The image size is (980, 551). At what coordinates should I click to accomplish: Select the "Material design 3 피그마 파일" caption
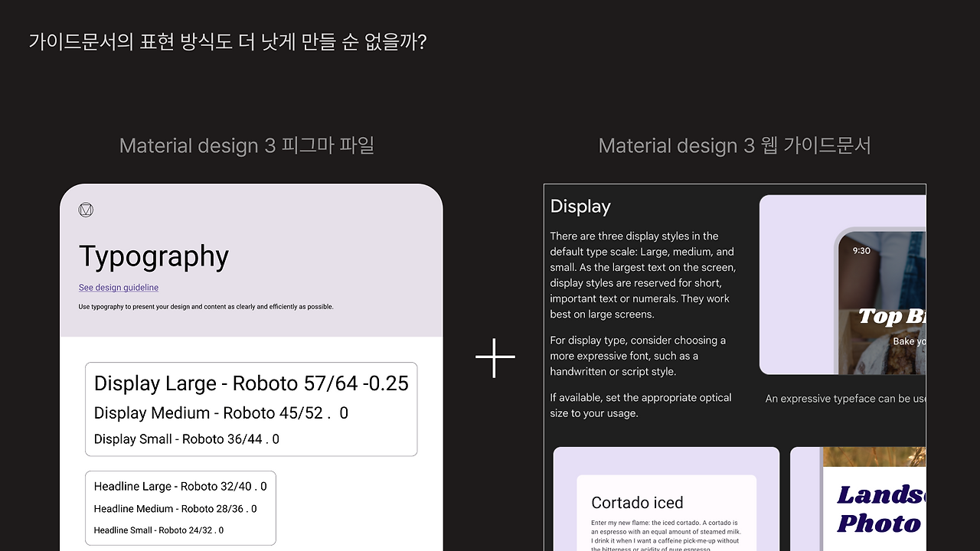247,145
